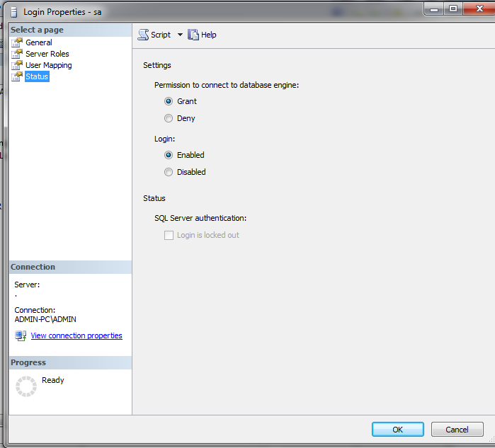Image resolution: width=495 pixels, height=448 pixels.
Task: Open the Server Roles page
Action: click(47, 54)
